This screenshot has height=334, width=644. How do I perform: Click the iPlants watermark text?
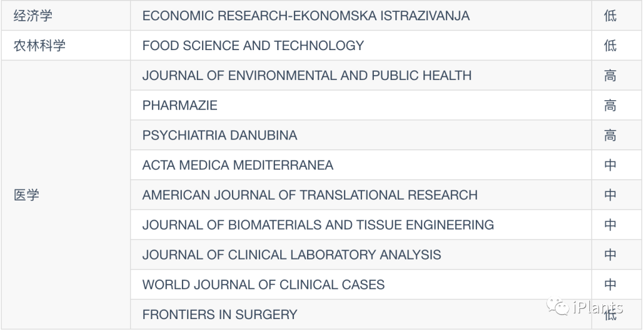click(597, 307)
